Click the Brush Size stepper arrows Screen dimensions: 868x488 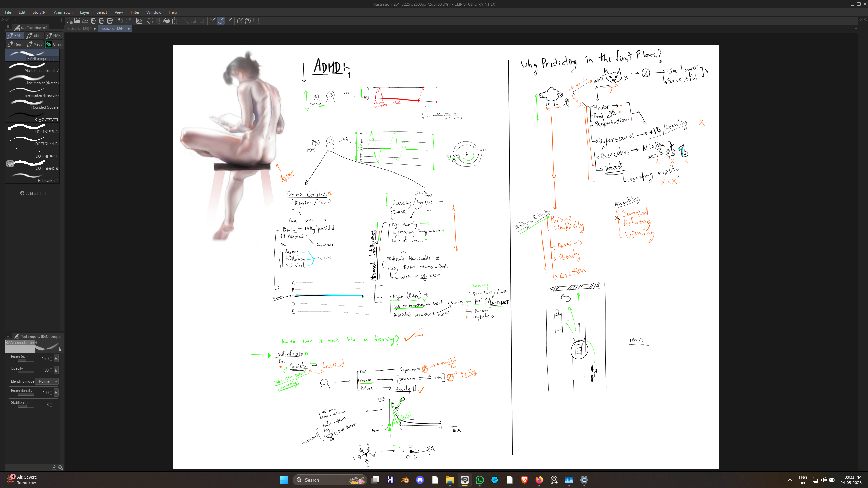tap(51, 358)
